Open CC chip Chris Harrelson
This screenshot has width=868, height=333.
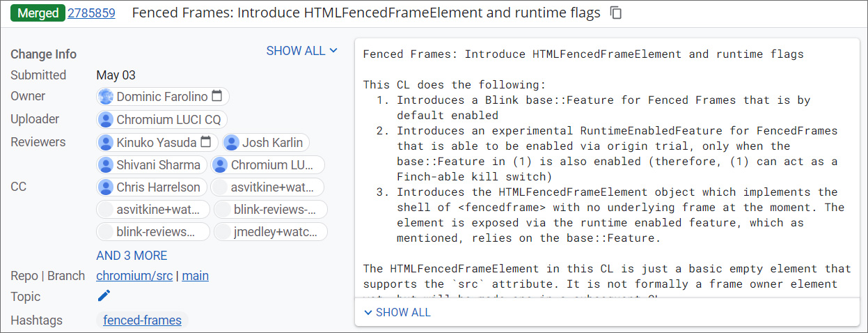coord(152,187)
